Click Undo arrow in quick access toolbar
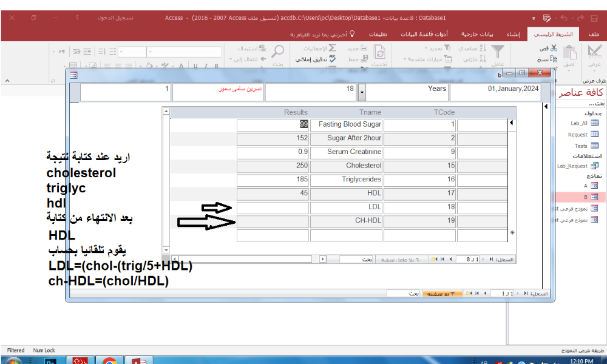This screenshot has width=607, height=364. (564, 18)
